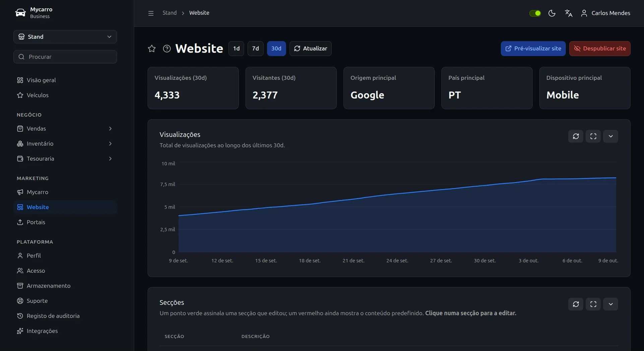Click the Atualizar button

point(311,49)
